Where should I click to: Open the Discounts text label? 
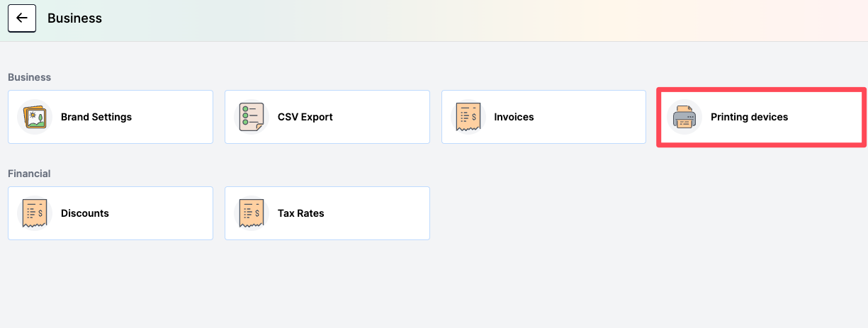pos(85,213)
